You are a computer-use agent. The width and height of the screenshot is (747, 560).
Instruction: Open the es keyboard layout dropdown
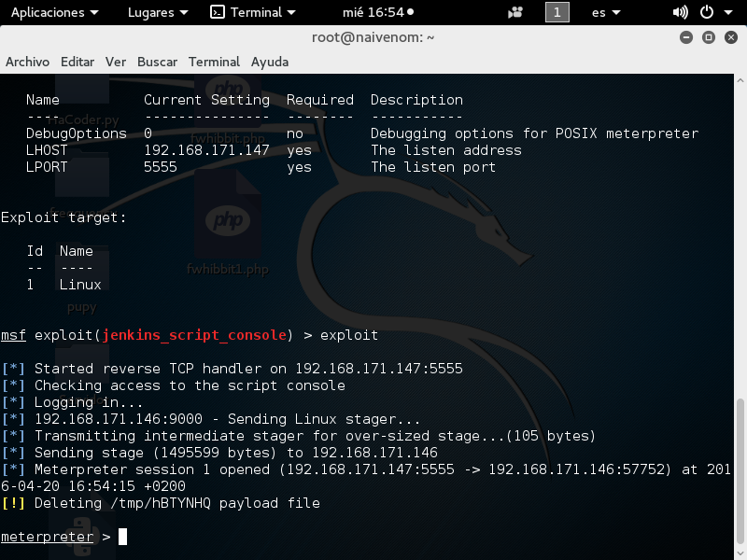(606, 12)
